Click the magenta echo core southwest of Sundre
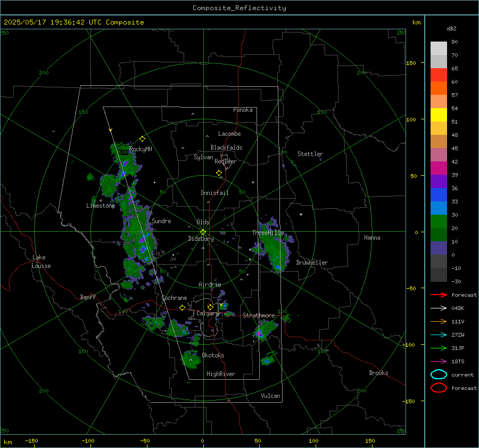Image resolution: width=479 pixels, height=448 pixels. click(143, 239)
